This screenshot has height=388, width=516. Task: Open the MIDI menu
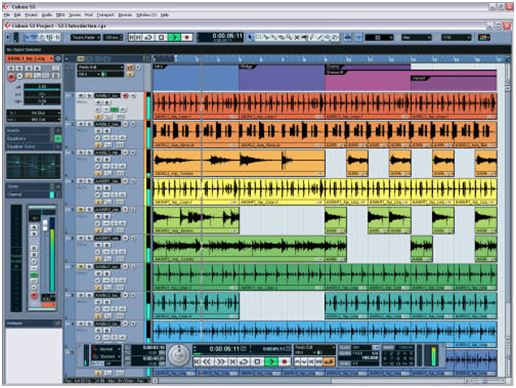(60, 15)
